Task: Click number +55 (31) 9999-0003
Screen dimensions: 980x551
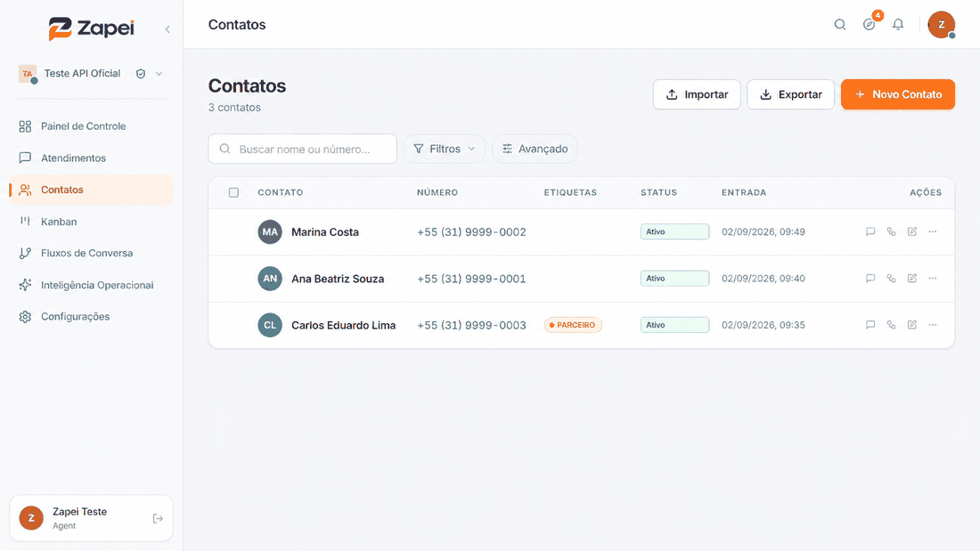Action: point(471,325)
